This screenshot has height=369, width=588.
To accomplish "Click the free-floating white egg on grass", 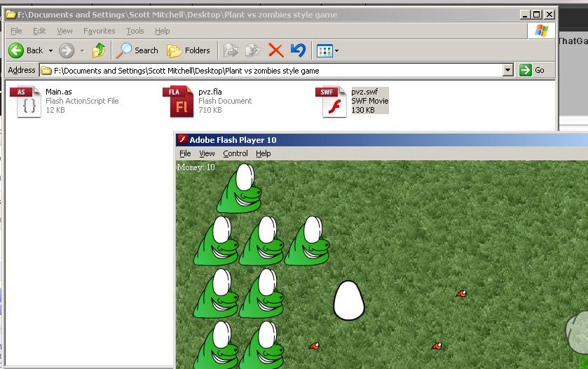I will pyautogui.click(x=349, y=301).
